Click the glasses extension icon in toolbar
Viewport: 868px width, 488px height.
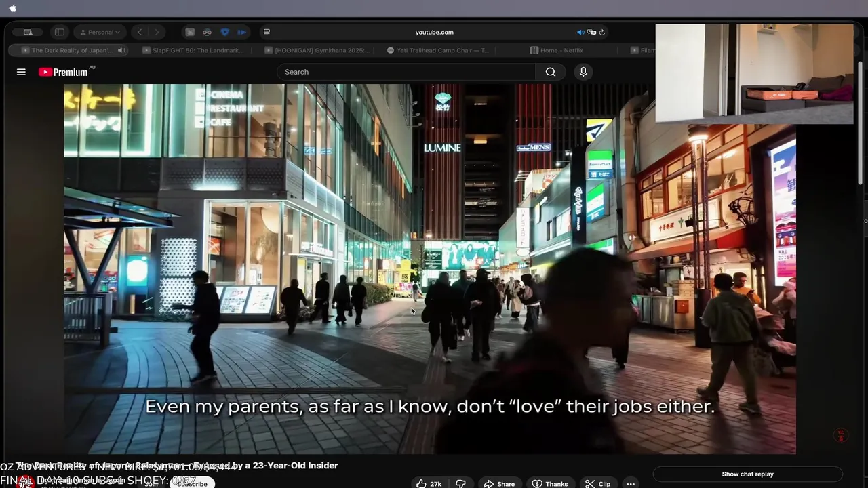(207, 32)
